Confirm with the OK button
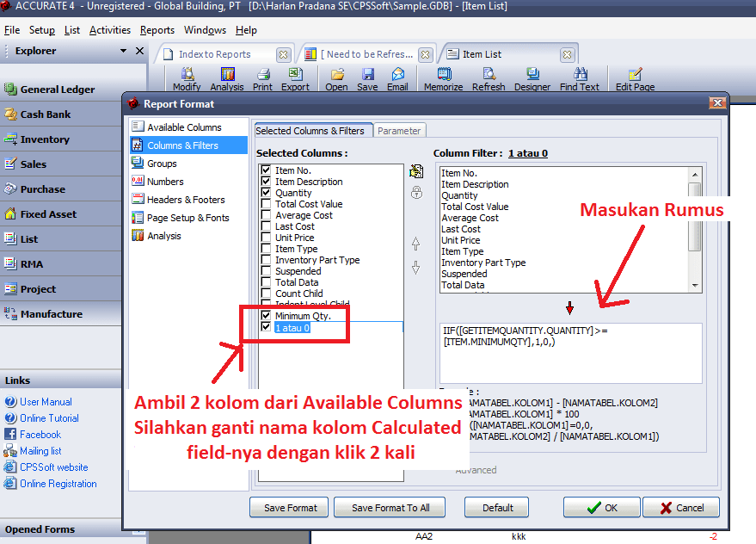The height and width of the screenshot is (544, 756). click(602, 507)
